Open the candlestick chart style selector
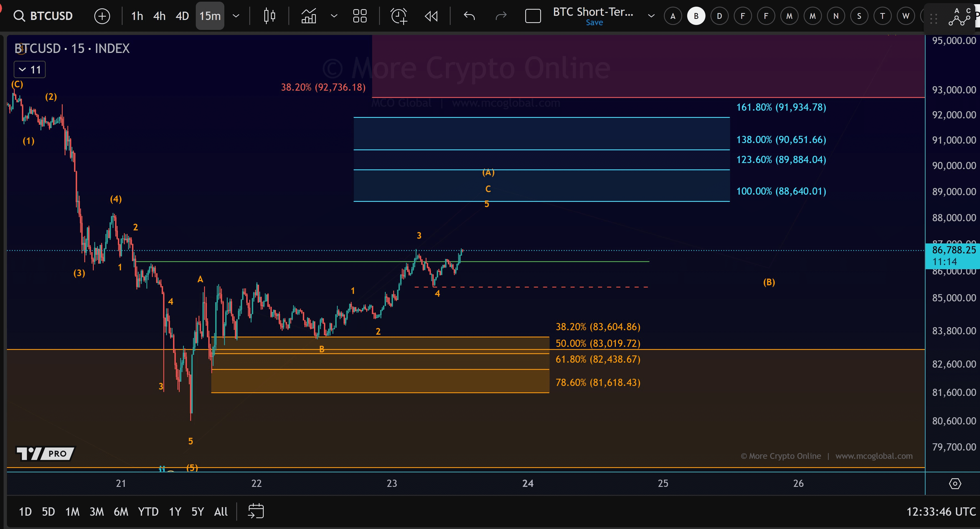The image size is (980, 529). click(269, 16)
